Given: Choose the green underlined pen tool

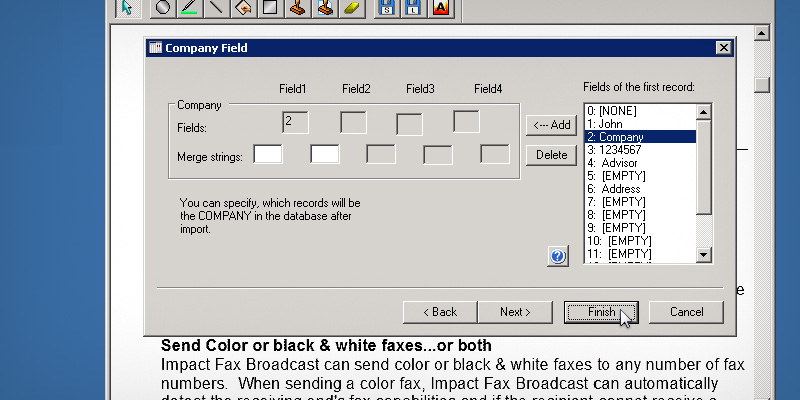Looking at the screenshot, I should 189,8.
